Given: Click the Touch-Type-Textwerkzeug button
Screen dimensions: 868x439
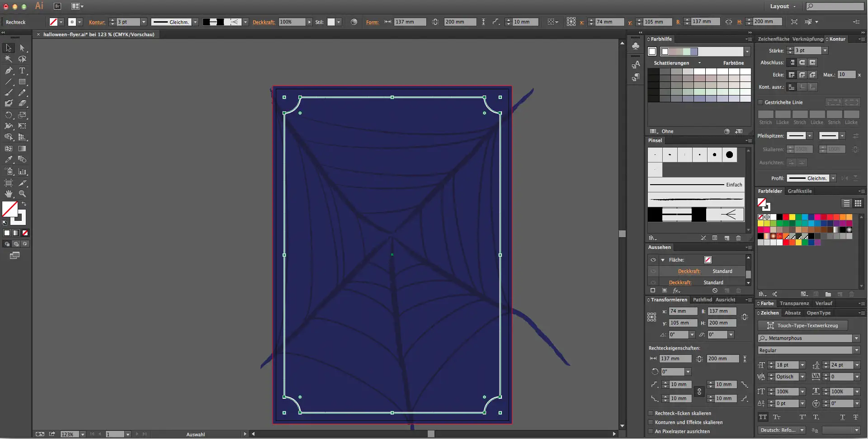Looking at the screenshot, I should (x=802, y=325).
